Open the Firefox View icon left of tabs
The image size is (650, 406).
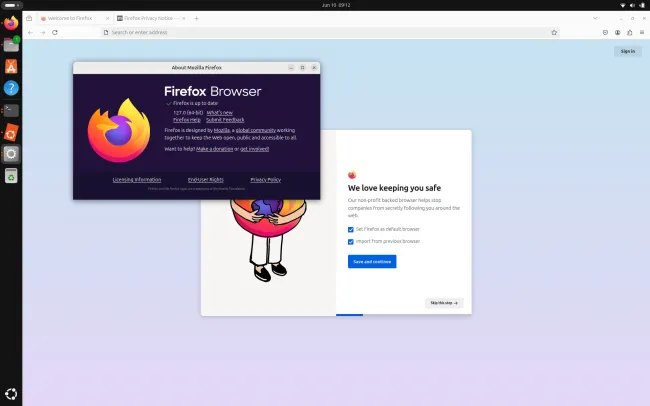pos(29,18)
